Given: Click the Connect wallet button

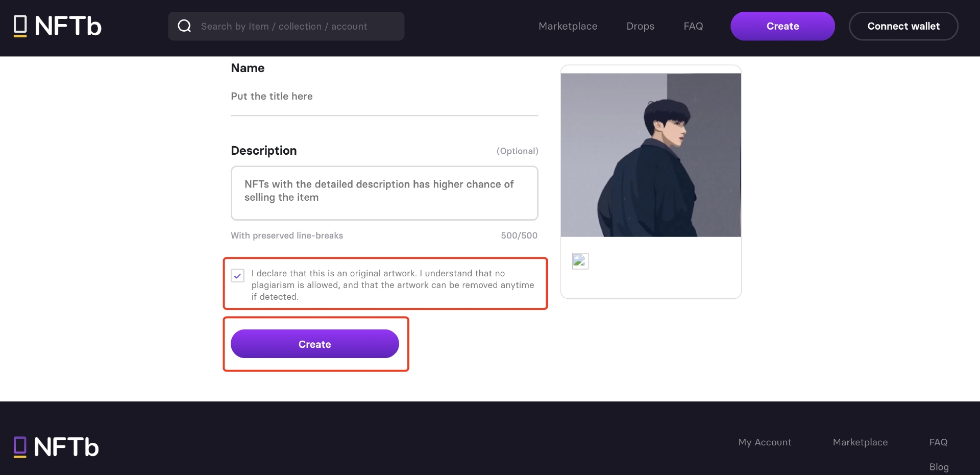Looking at the screenshot, I should 903,26.
